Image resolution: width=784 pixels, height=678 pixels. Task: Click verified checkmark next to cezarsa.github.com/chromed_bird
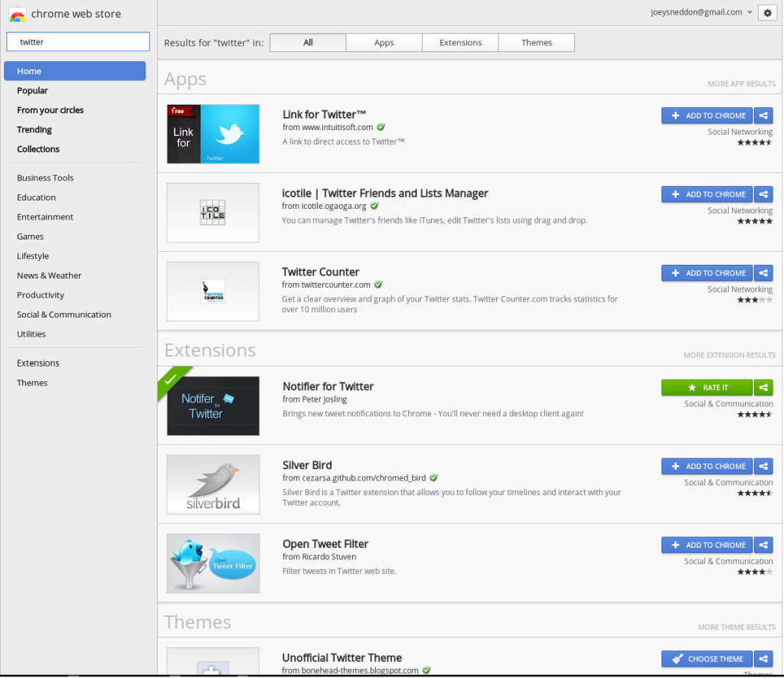[434, 478]
